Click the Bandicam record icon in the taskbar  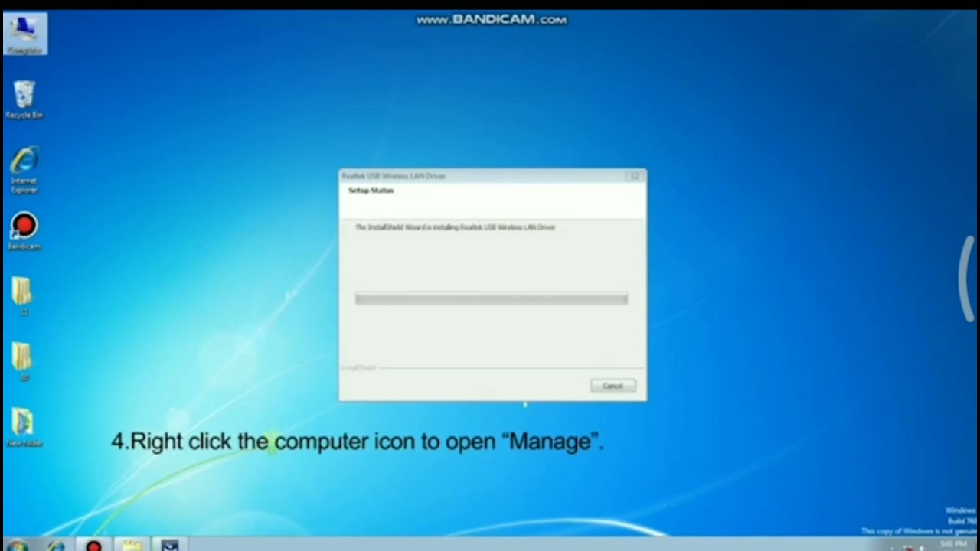(93, 546)
